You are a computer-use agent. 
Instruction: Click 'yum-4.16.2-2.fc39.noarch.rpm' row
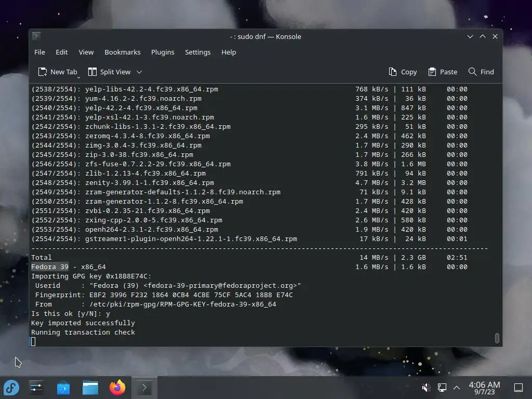249,98
